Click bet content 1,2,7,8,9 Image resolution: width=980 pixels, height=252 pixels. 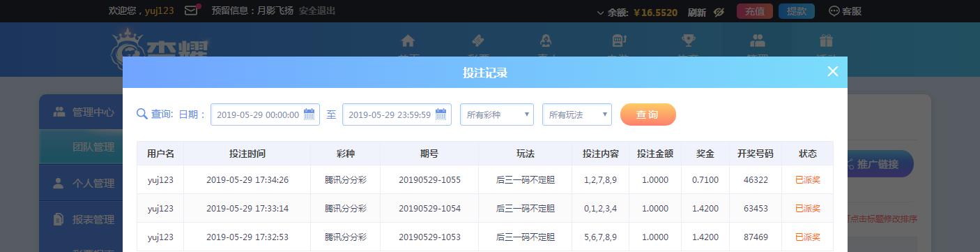(600, 180)
